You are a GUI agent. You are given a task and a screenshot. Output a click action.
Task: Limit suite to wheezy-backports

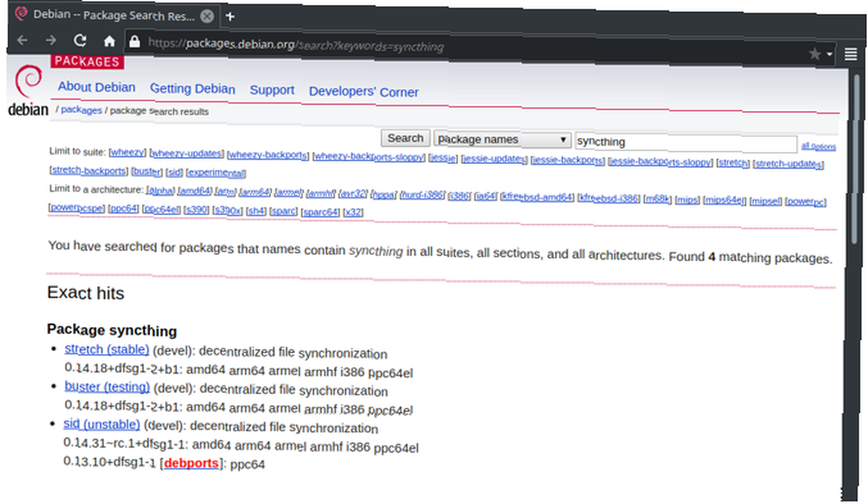coord(268,155)
